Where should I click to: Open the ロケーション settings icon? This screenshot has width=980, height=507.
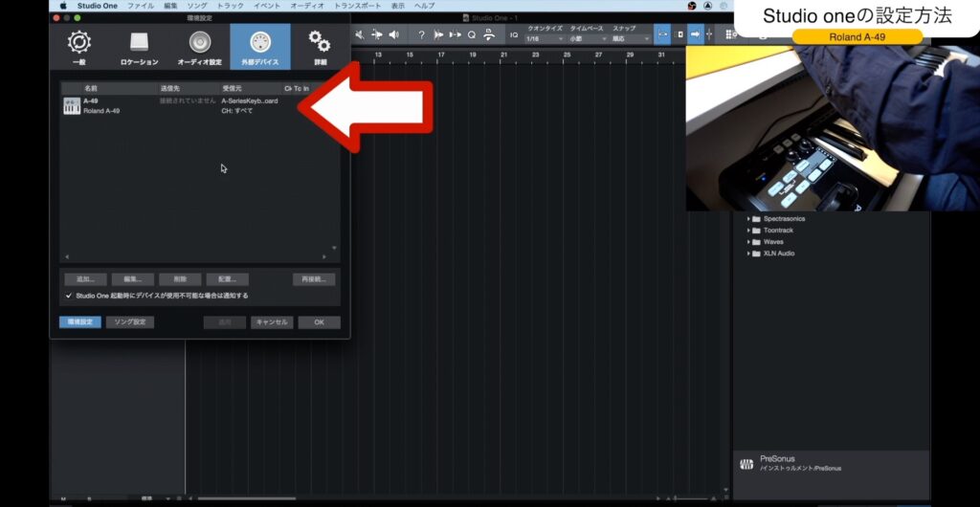(140, 42)
